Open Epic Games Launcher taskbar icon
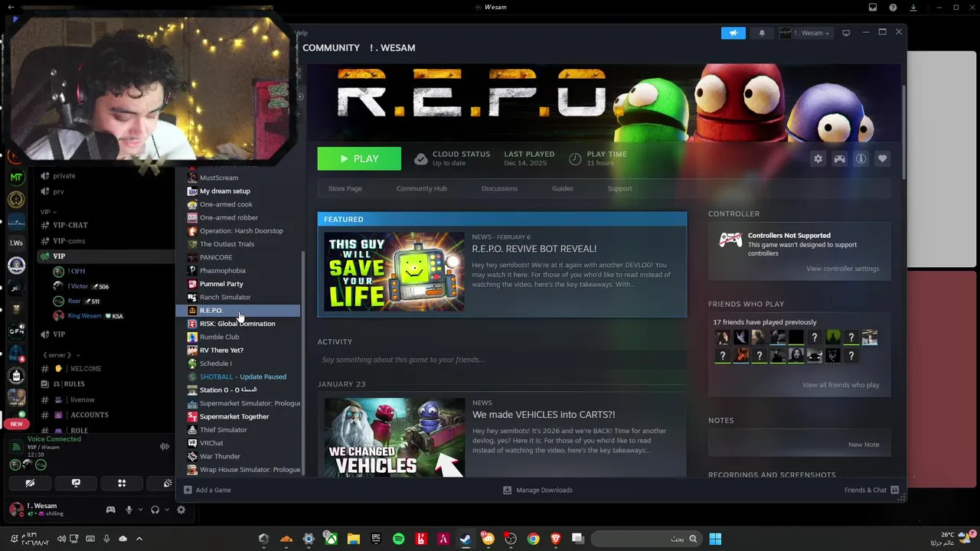The image size is (980, 551). [x=376, y=539]
